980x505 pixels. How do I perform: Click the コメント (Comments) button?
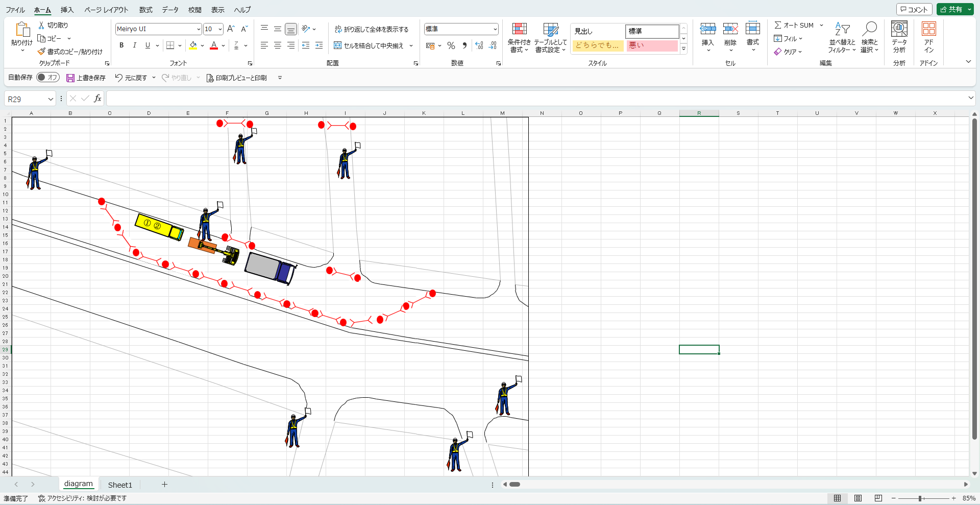point(914,9)
